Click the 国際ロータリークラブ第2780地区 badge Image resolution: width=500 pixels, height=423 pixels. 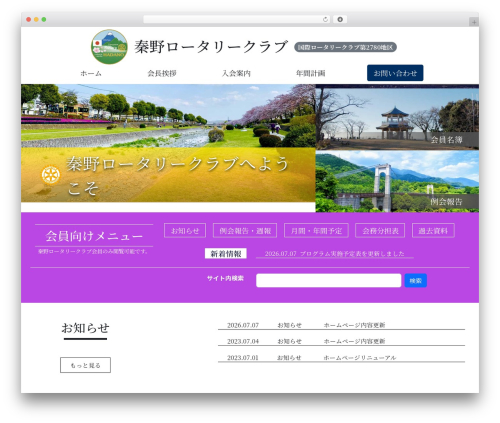[x=345, y=47]
